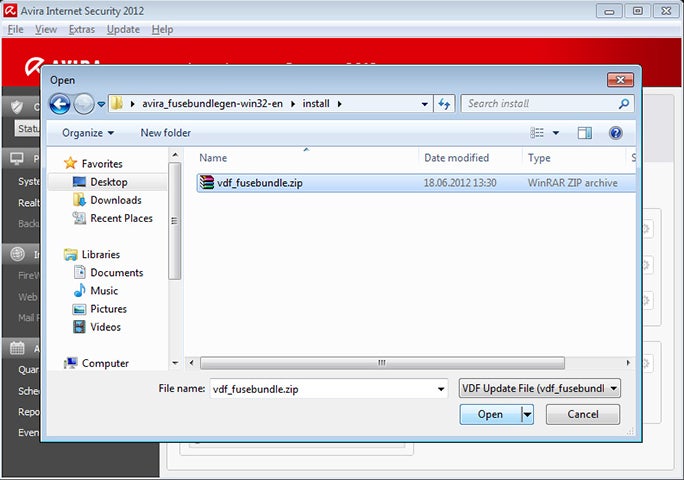The width and height of the screenshot is (684, 480).
Task: Click the refresh button beside address bar
Action: tap(444, 104)
